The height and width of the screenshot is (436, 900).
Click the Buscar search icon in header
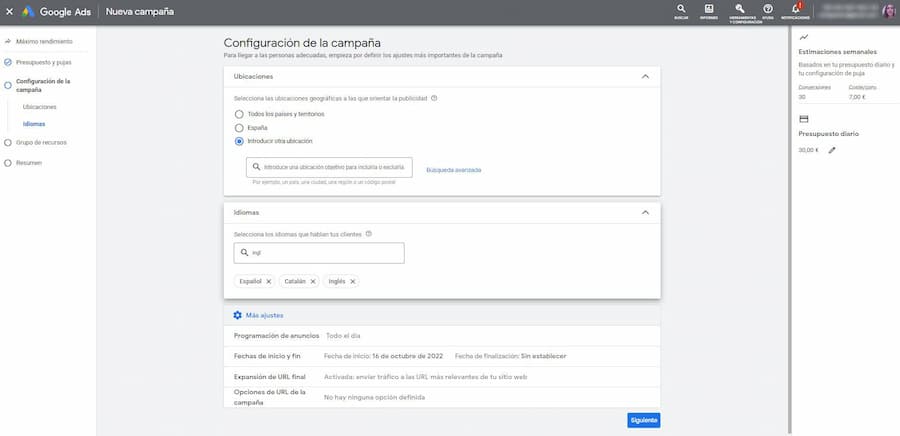pyautogui.click(x=681, y=10)
